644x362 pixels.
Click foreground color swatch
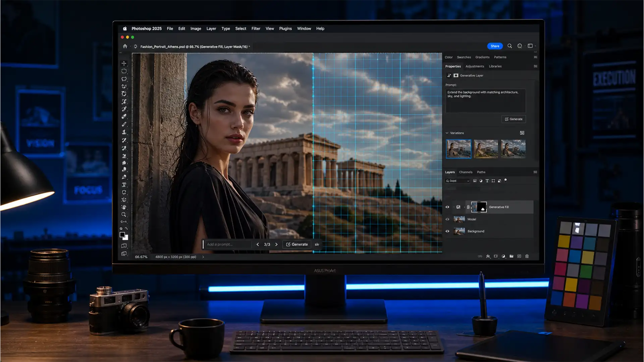click(x=122, y=235)
